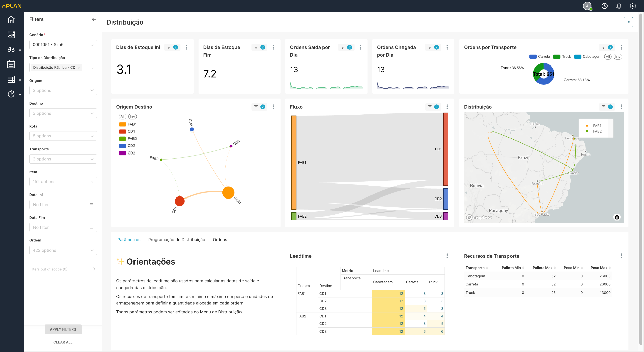Open the binoculars icon in the sidebar
This screenshot has height=352, width=644.
[11, 49]
